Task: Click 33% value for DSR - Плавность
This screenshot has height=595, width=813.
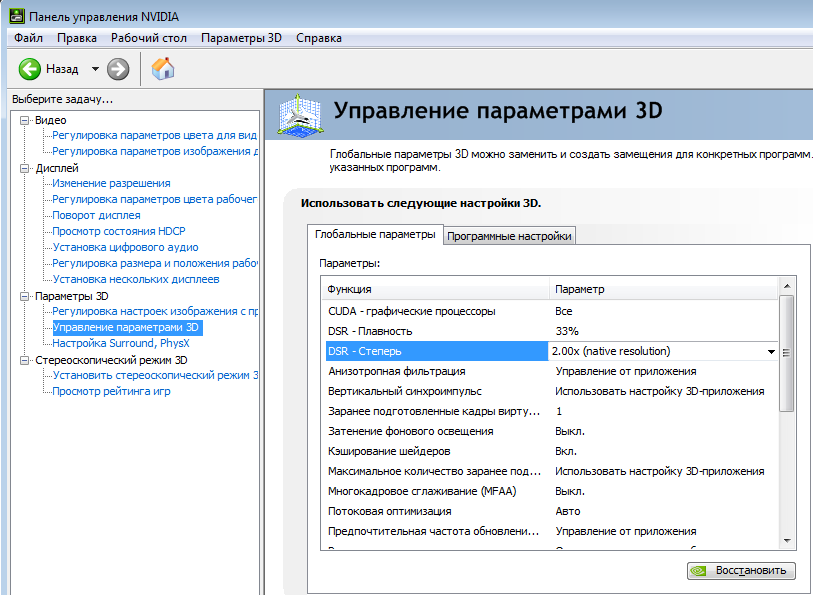Action: click(567, 331)
